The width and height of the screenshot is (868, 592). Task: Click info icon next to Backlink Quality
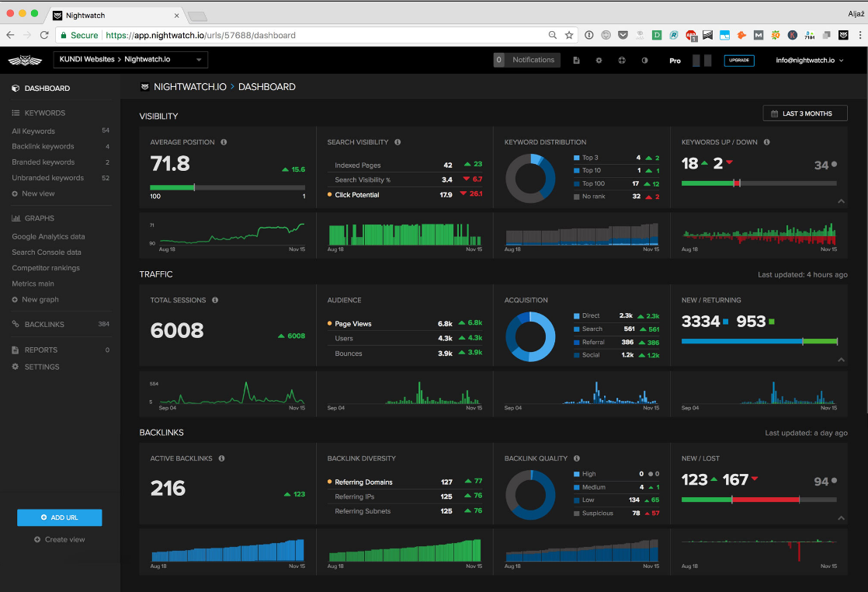(x=577, y=458)
